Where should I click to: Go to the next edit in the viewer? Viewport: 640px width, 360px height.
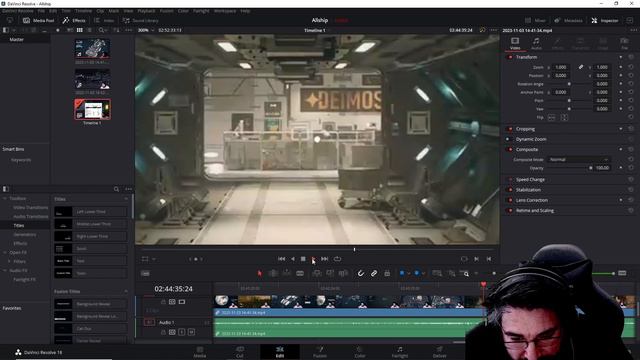tap(476, 259)
